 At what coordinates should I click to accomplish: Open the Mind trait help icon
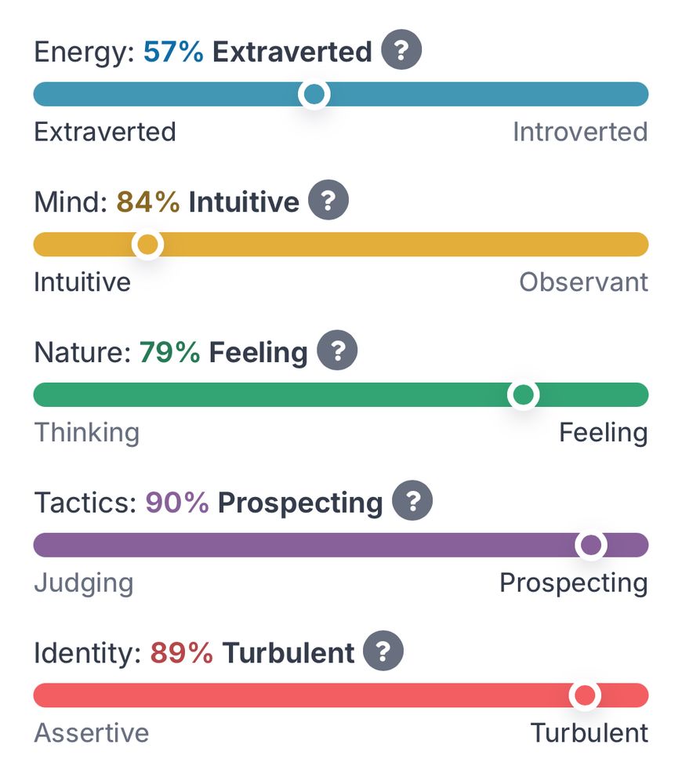(x=328, y=200)
